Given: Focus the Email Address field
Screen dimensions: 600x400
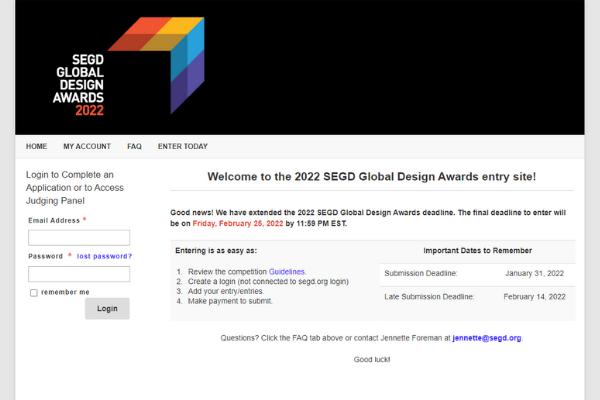Looking at the screenshot, I should [x=79, y=238].
